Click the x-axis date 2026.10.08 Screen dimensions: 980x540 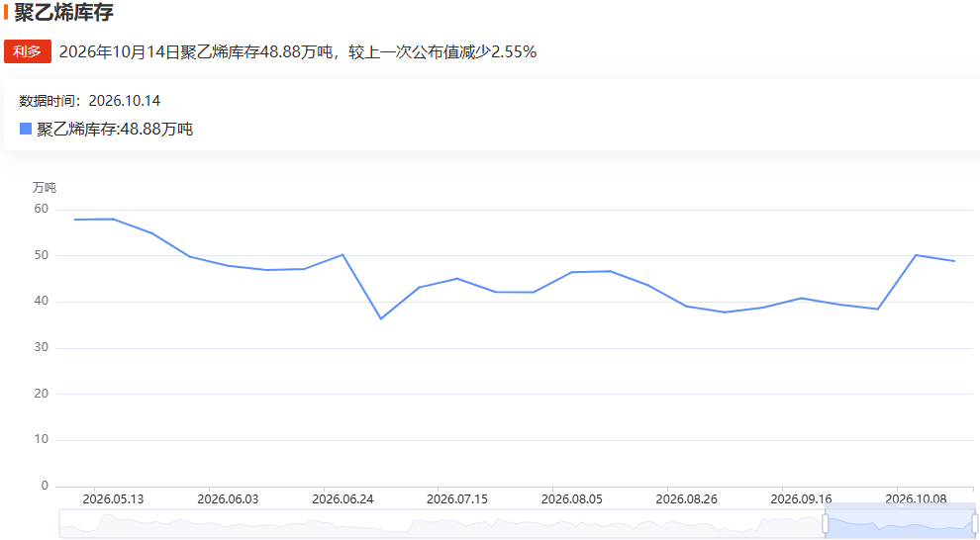pyautogui.click(x=916, y=499)
